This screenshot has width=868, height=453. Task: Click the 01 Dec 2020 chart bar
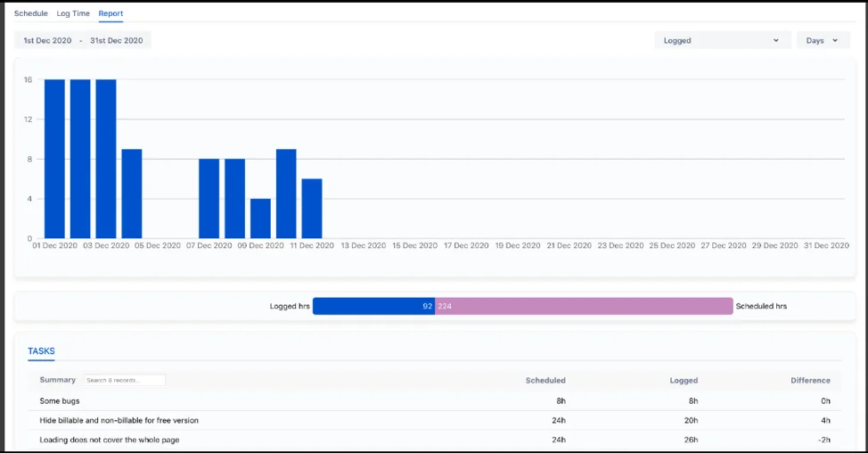tap(54, 159)
